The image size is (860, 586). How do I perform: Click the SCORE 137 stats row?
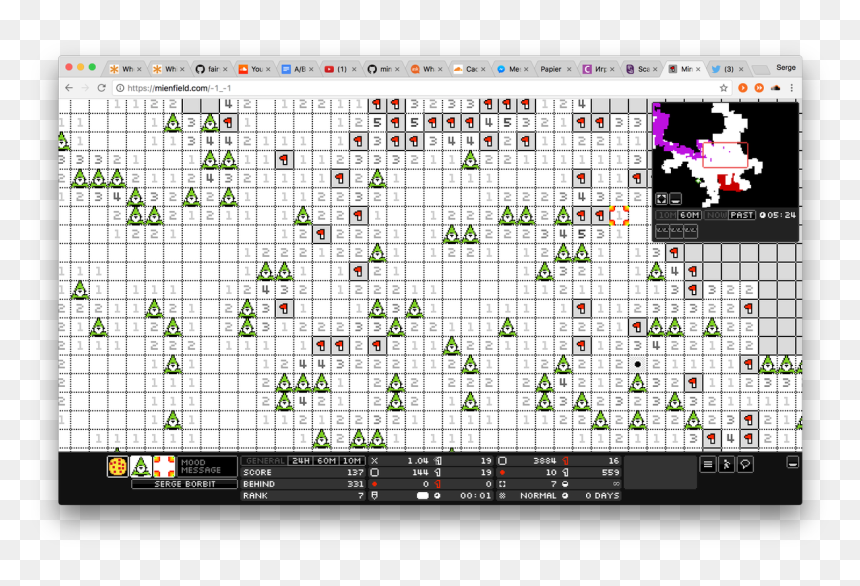coord(303,472)
